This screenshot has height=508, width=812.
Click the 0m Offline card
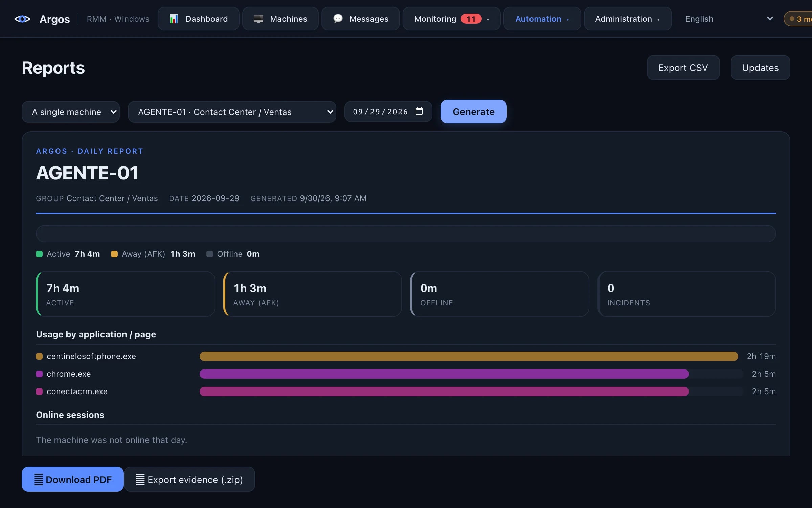click(x=499, y=294)
